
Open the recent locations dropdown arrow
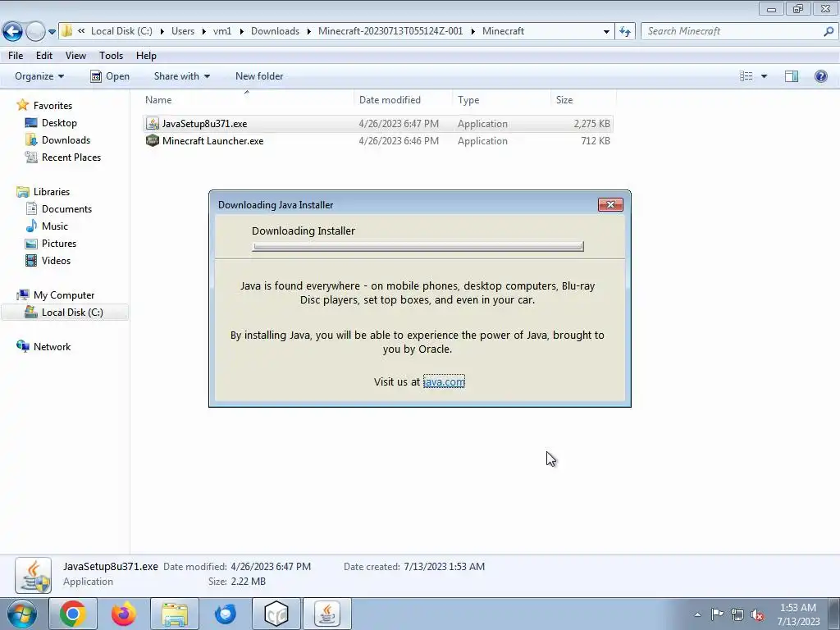click(x=52, y=32)
